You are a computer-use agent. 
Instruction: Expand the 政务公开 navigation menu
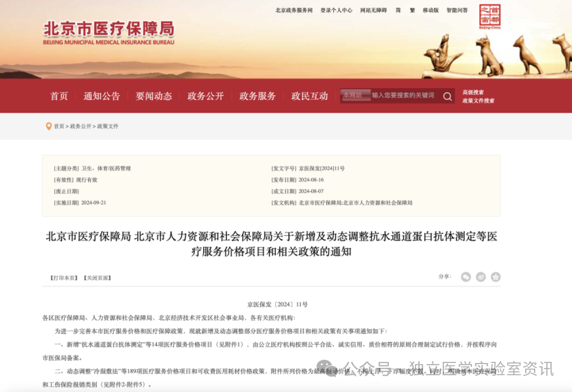click(205, 96)
